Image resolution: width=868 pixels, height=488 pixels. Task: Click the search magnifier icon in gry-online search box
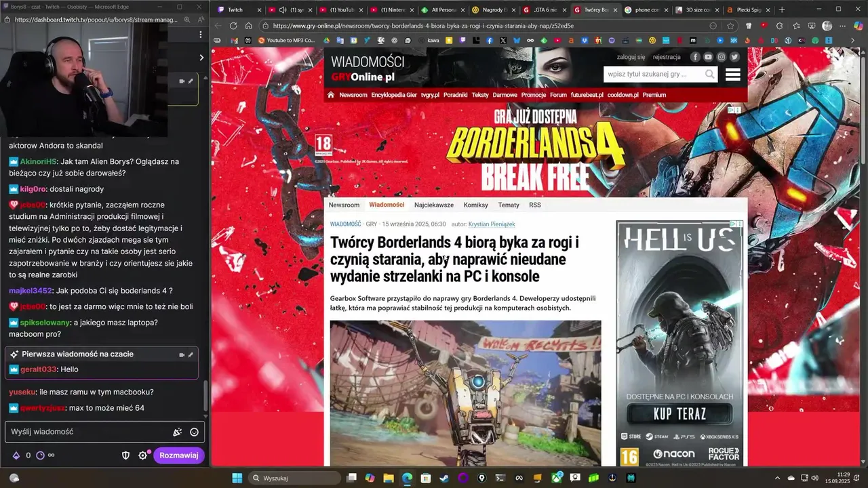point(709,75)
